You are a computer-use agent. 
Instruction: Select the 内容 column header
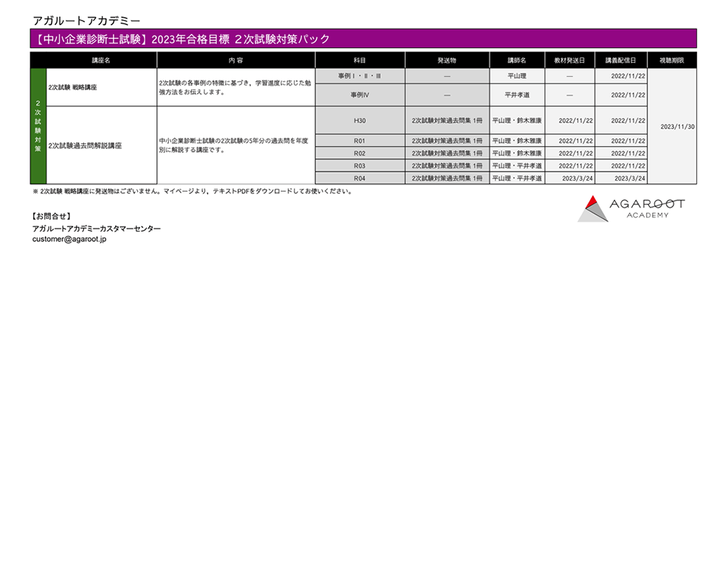236,60
